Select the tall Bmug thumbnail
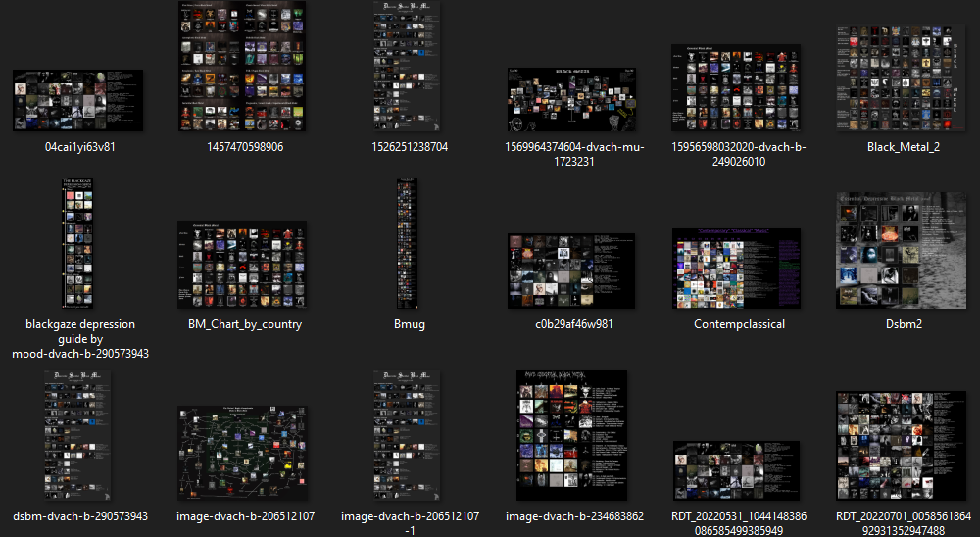980x537 pixels. click(407, 243)
